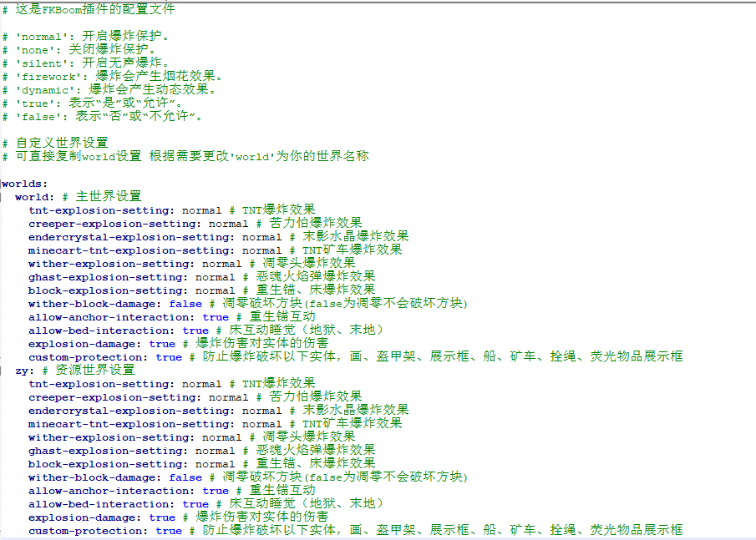Click the comment line '这是FKBoom插件的配置文件'
This screenshot has height=540, width=756.
click(89, 9)
